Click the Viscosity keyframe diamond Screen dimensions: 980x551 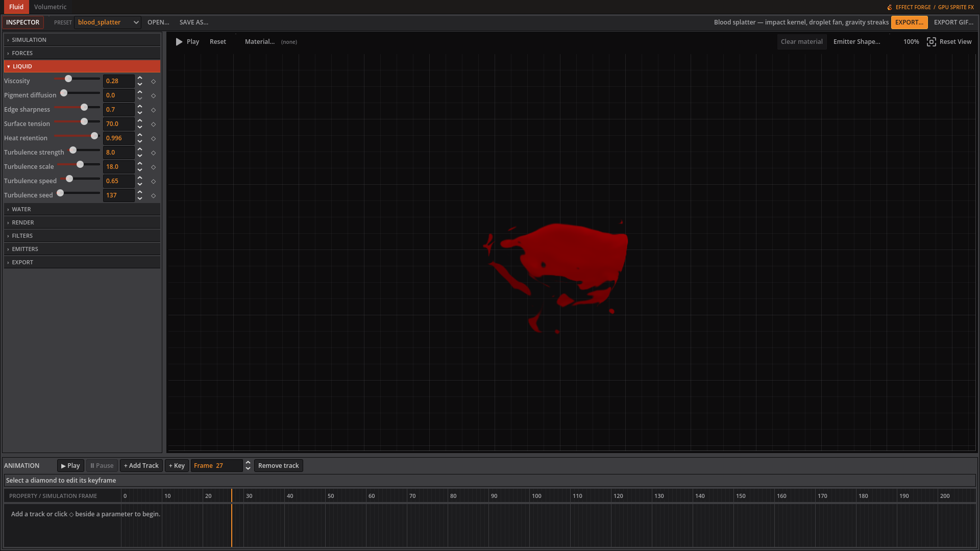[153, 81]
